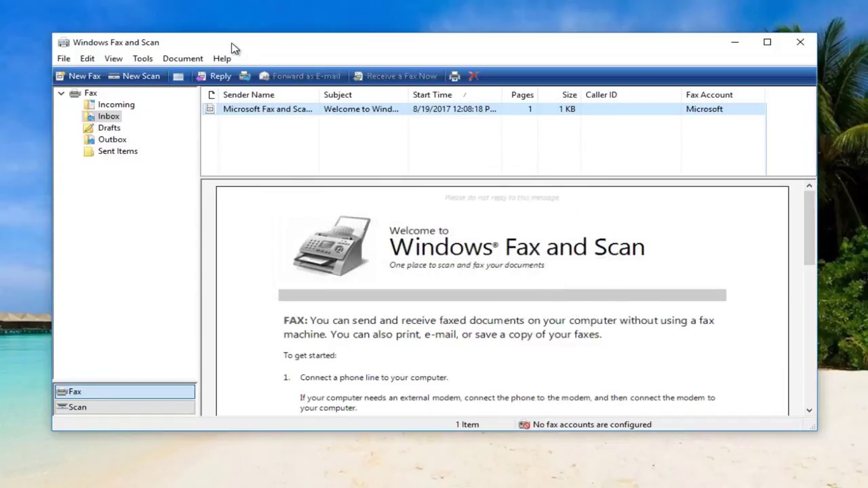This screenshot has width=868, height=488.
Task: Click the '1 KB' size cell
Action: pyautogui.click(x=567, y=108)
